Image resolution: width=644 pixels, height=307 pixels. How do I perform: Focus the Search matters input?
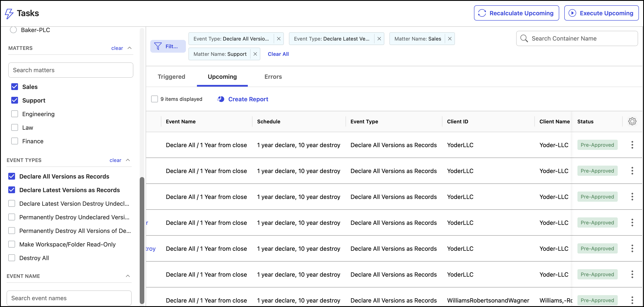pyautogui.click(x=71, y=70)
